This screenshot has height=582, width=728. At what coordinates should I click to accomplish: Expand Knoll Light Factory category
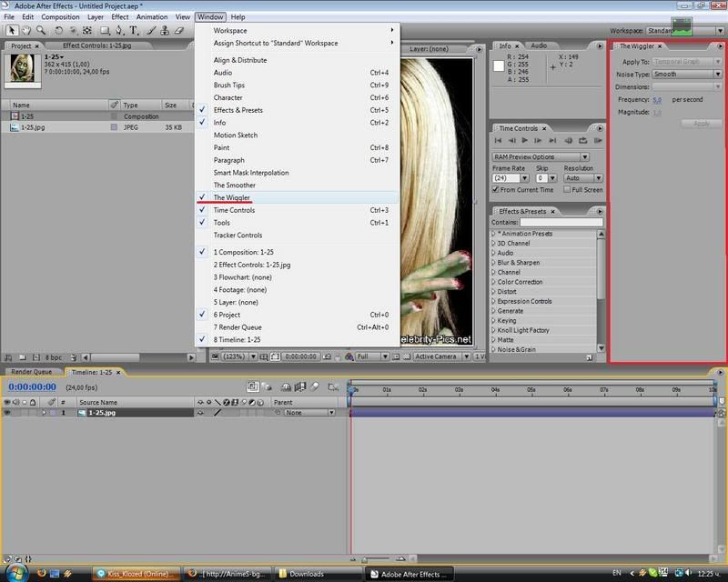tap(493, 330)
